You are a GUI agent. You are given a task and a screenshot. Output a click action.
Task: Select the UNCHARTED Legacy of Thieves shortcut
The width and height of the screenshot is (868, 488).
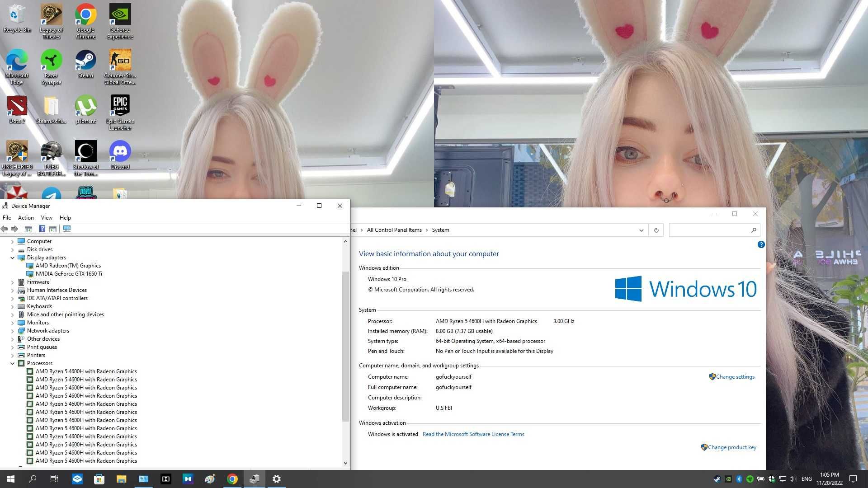(x=17, y=158)
